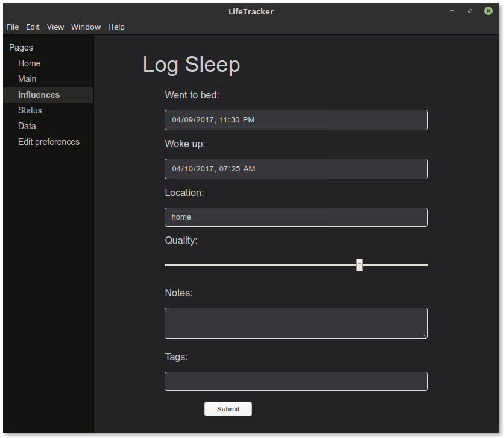
Task: Open the View menu
Action: coord(55,27)
